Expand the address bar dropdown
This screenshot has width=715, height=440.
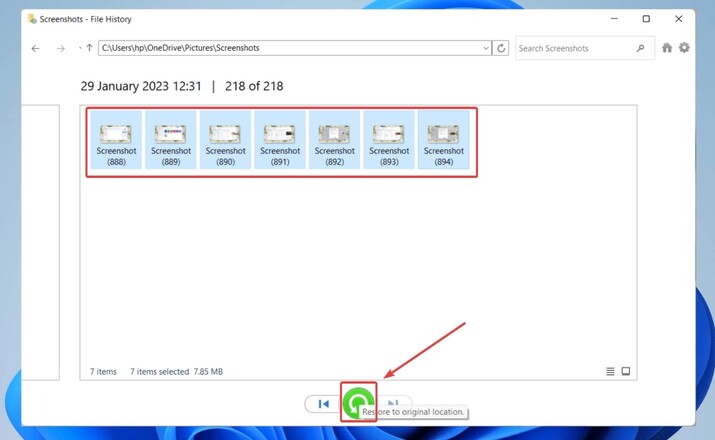pyautogui.click(x=486, y=48)
